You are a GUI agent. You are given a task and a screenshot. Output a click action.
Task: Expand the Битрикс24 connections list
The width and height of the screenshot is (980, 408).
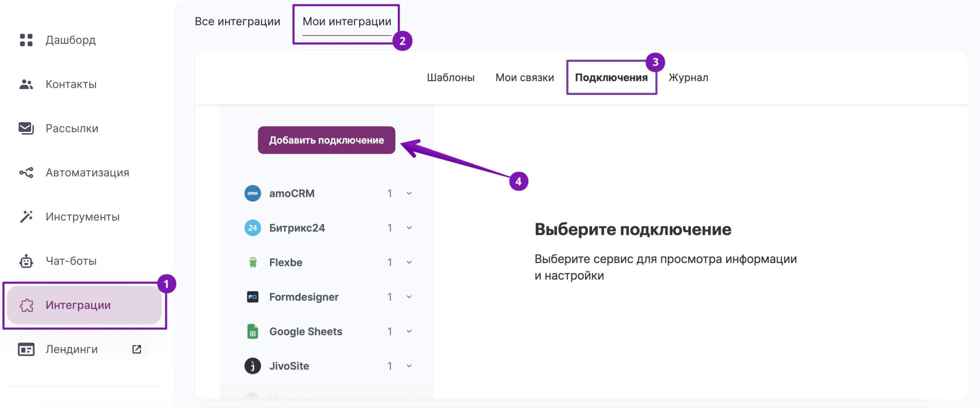(x=409, y=228)
